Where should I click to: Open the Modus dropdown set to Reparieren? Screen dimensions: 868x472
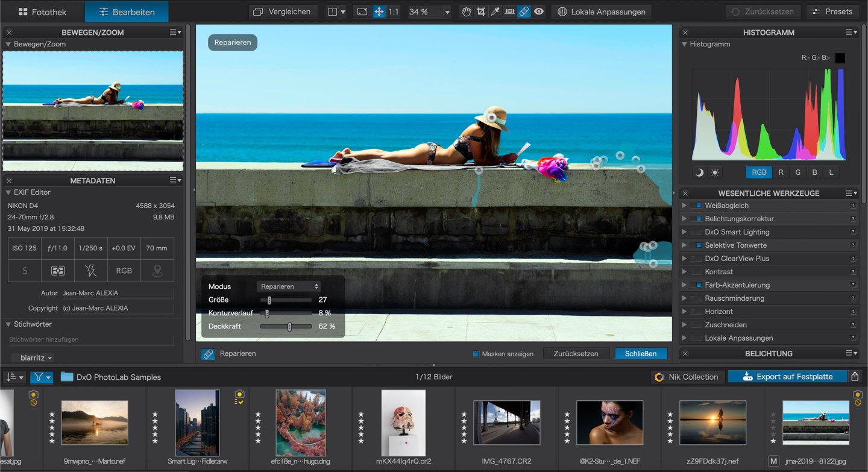[288, 286]
